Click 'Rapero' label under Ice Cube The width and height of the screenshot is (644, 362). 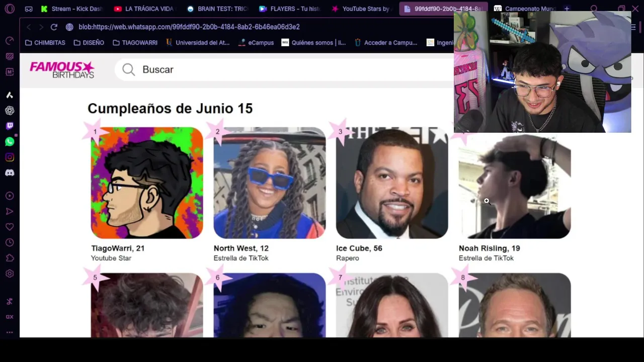[x=348, y=258]
